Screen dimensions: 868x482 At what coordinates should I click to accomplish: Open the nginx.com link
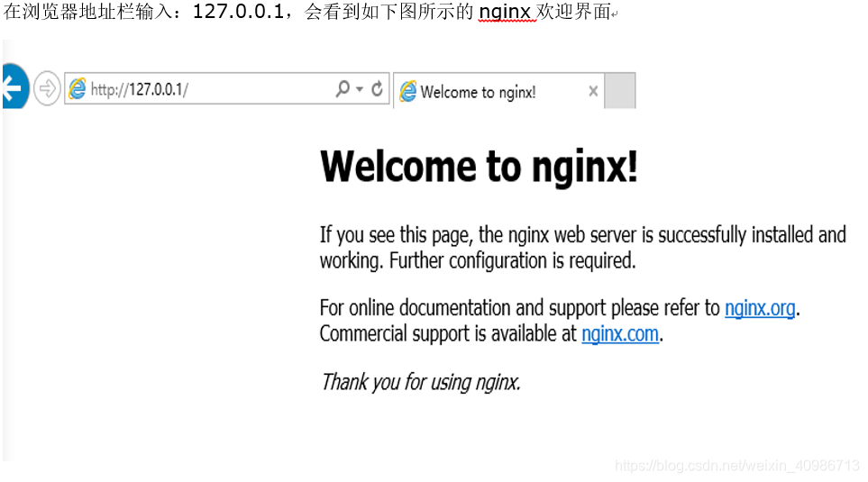tap(620, 333)
